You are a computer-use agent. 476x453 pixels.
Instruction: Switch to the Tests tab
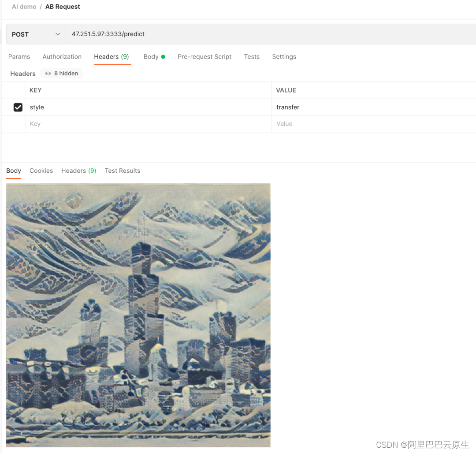[x=252, y=57]
